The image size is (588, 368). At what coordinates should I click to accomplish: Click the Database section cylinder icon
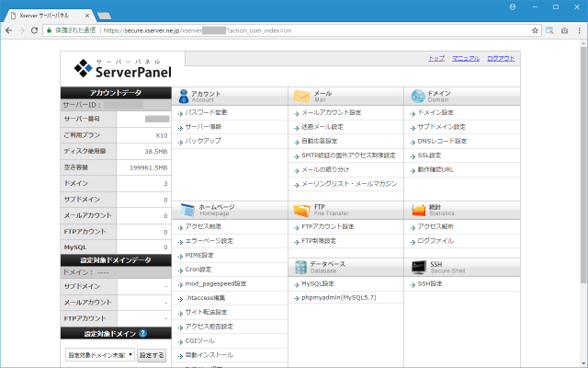pos(301,267)
